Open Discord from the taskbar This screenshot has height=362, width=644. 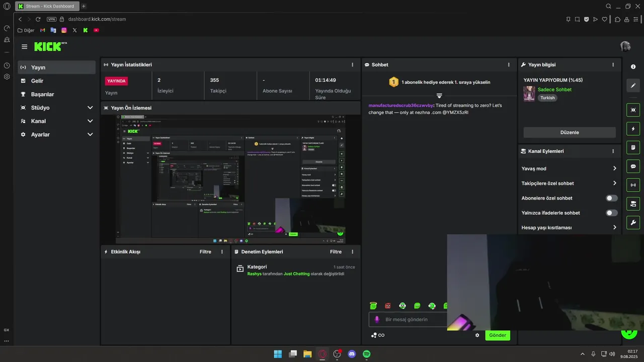point(352,354)
